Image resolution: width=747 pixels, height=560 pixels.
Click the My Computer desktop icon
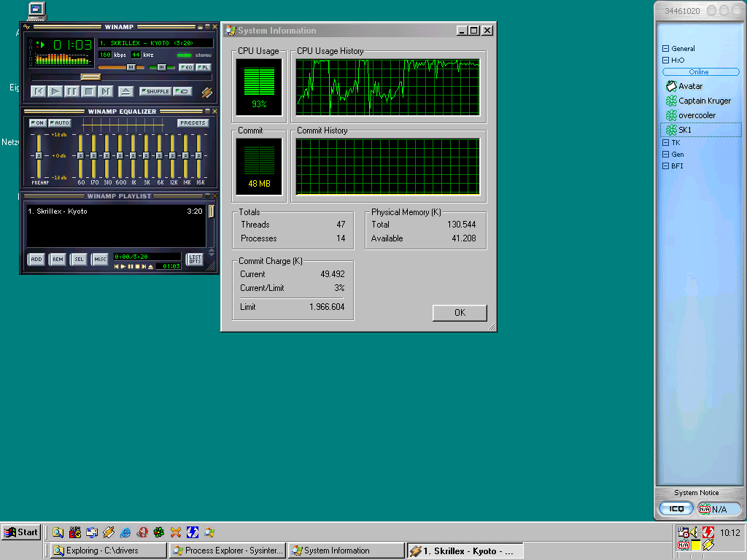pyautogui.click(x=36, y=11)
